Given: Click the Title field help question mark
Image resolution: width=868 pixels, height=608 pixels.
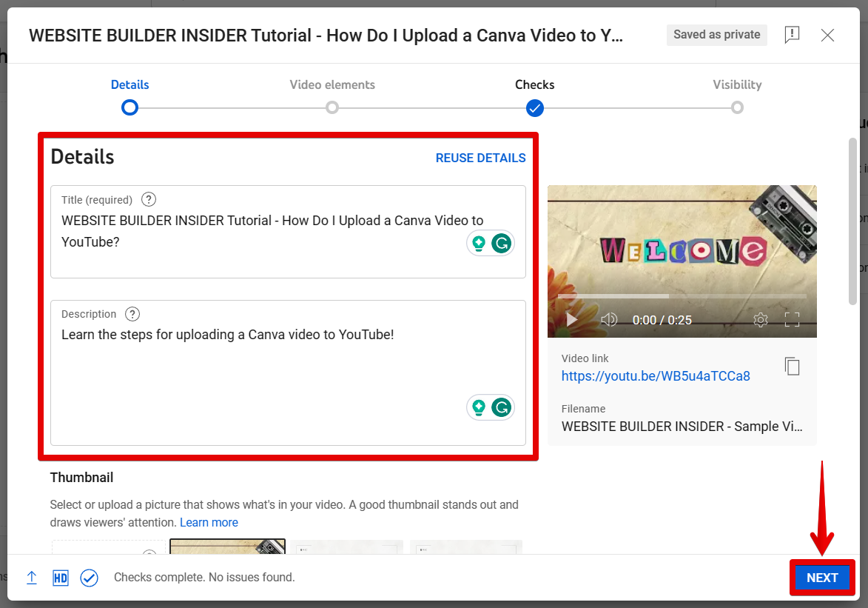Looking at the screenshot, I should click(x=149, y=199).
